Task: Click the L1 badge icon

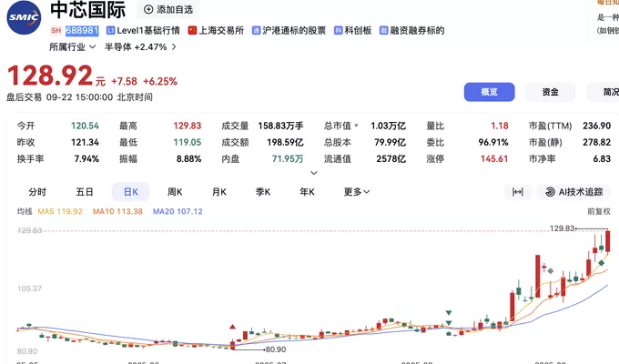Action: click(x=111, y=30)
